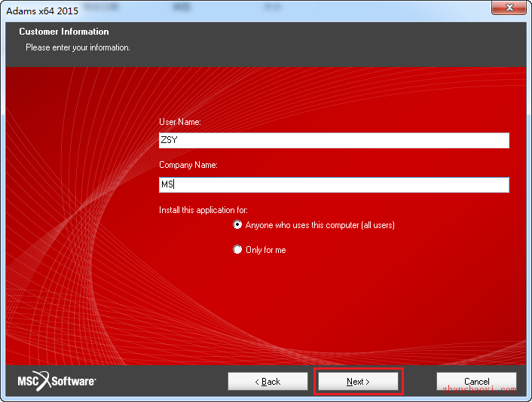Image resolution: width=532 pixels, height=402 pixels.
Task: Click the 'Adams x64 2015' window title
Action: coord(42,11)
